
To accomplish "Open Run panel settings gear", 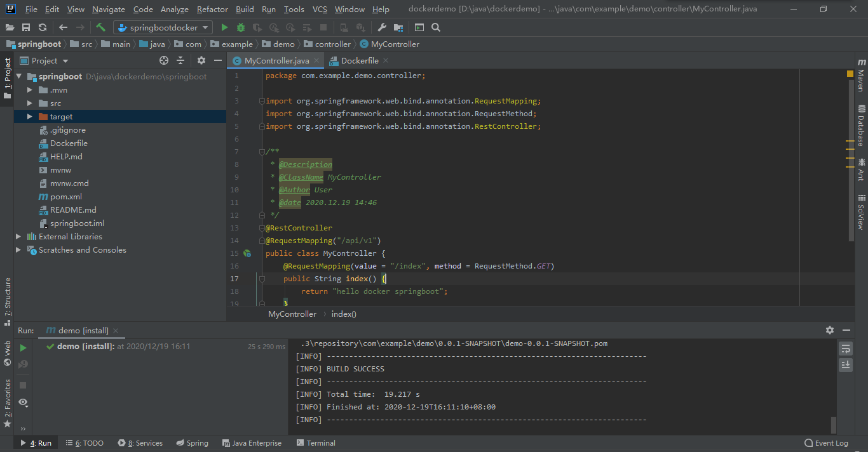I will point(829,330).
